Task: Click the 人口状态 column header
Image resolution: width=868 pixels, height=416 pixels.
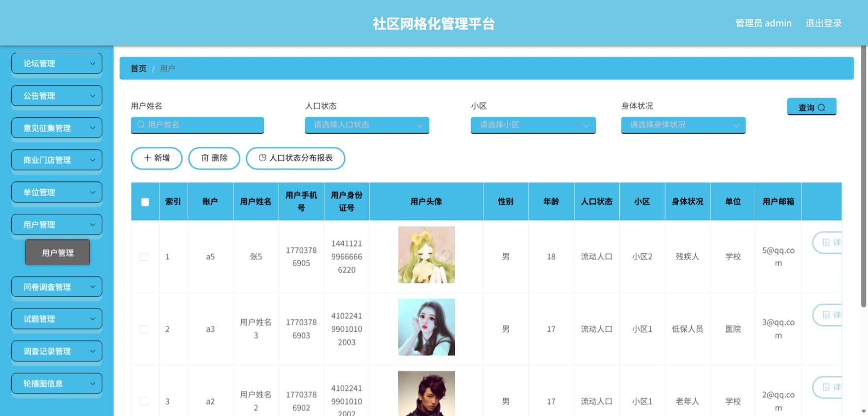Action: tap(597, 202)
